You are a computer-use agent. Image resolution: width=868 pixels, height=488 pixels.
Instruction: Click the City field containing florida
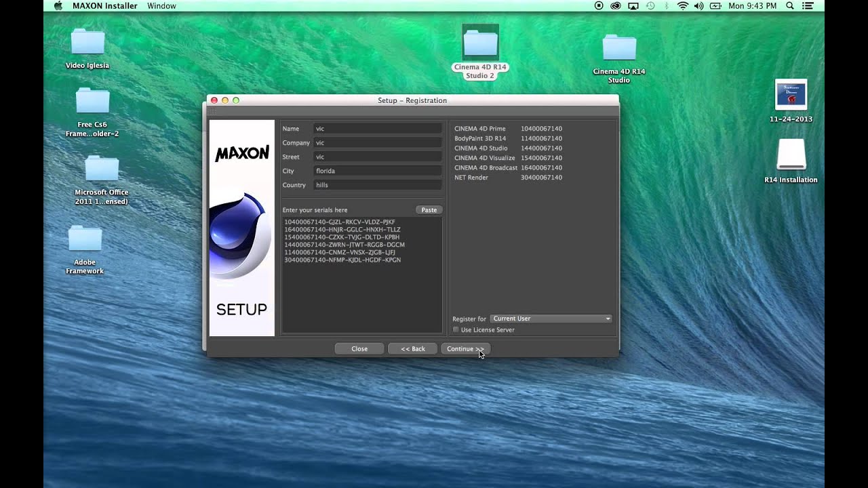[378, 171]
